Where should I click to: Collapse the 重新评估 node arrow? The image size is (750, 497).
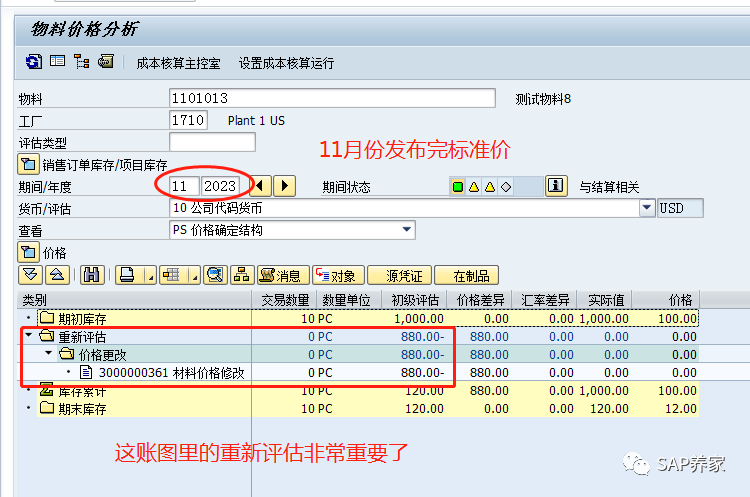pyautogui.click(x=29, y=335)
